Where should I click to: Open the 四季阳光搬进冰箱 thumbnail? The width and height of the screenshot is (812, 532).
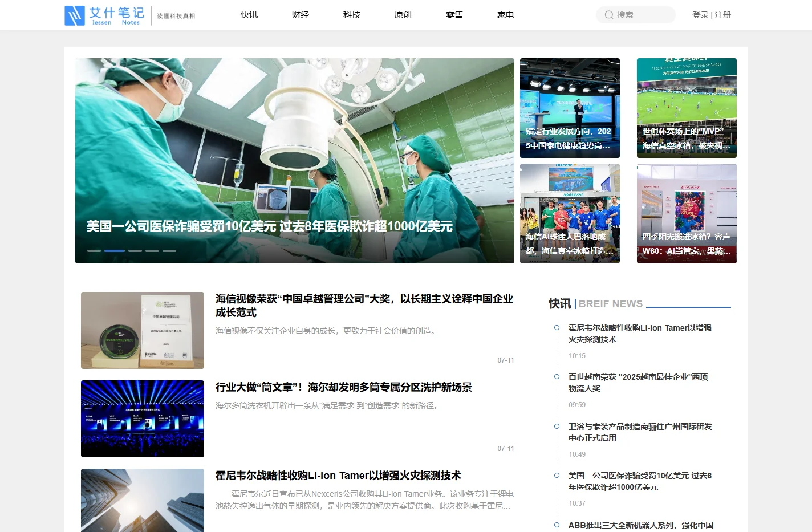687,213
